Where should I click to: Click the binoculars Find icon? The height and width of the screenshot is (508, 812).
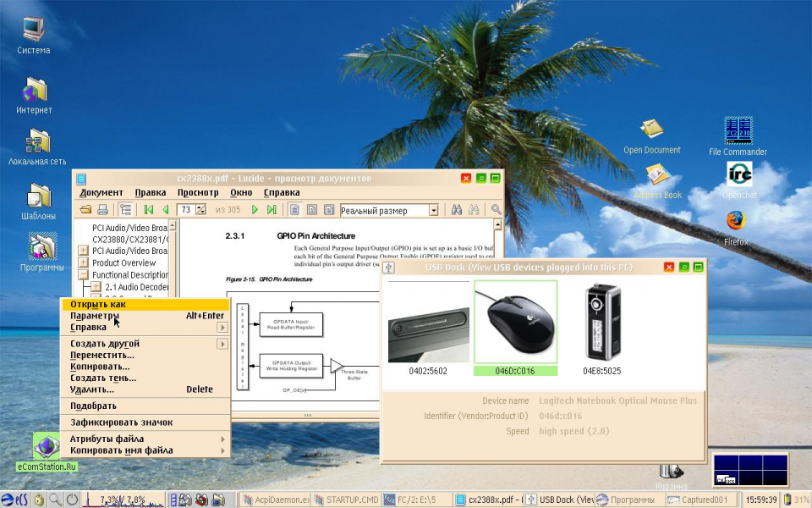(x=457, y=210)
